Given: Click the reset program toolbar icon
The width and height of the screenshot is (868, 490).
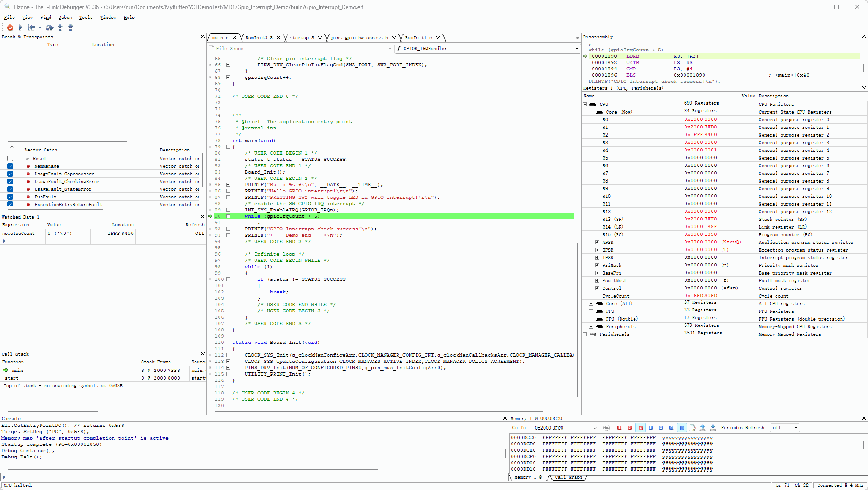Looking at the screenshot, I should coord(32,27).
